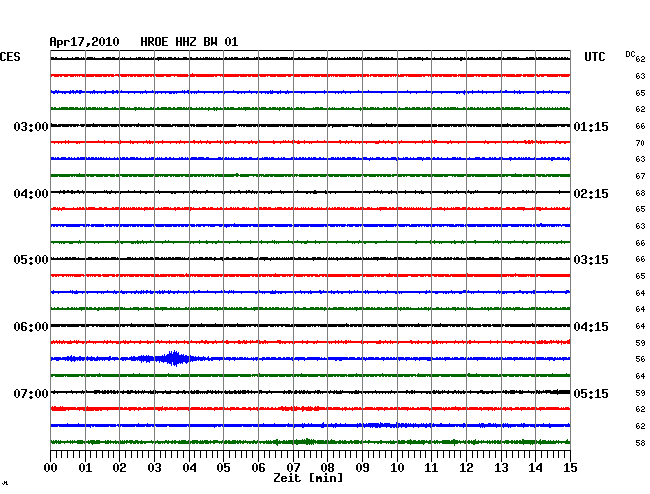Click minute tick label "13"
This screenshot has width=650, height=494.
pos(501,467)
